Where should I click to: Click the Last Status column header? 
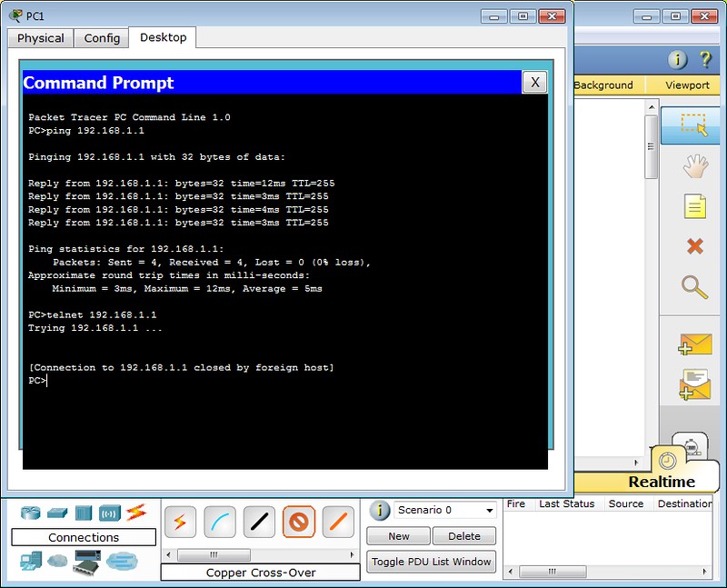coord(566,503)
